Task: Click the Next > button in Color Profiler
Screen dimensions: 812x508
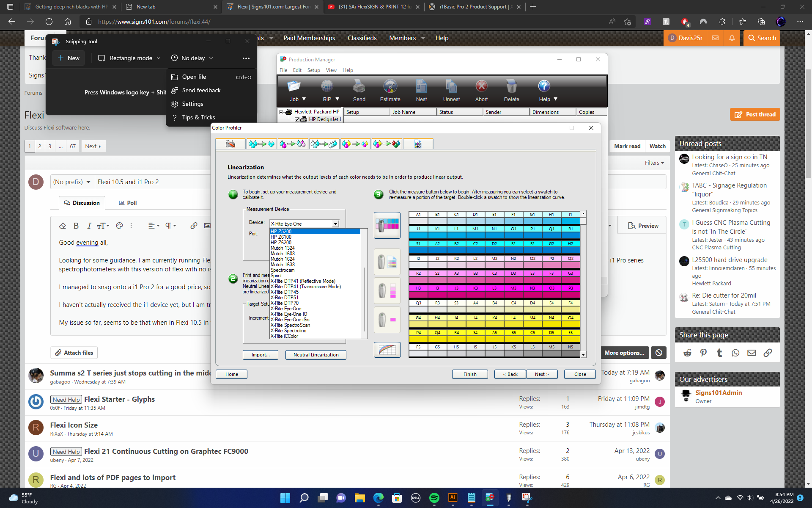Action: [x=542, y=374]
